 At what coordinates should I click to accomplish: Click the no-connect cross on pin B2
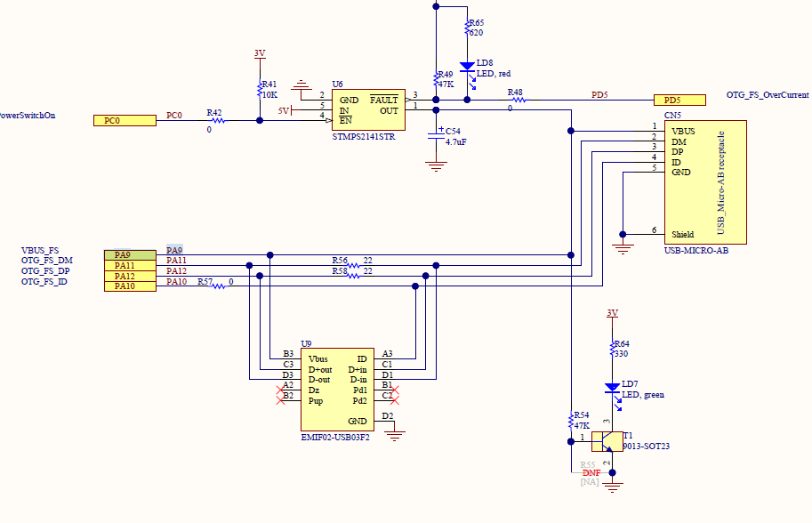point(281,400)
